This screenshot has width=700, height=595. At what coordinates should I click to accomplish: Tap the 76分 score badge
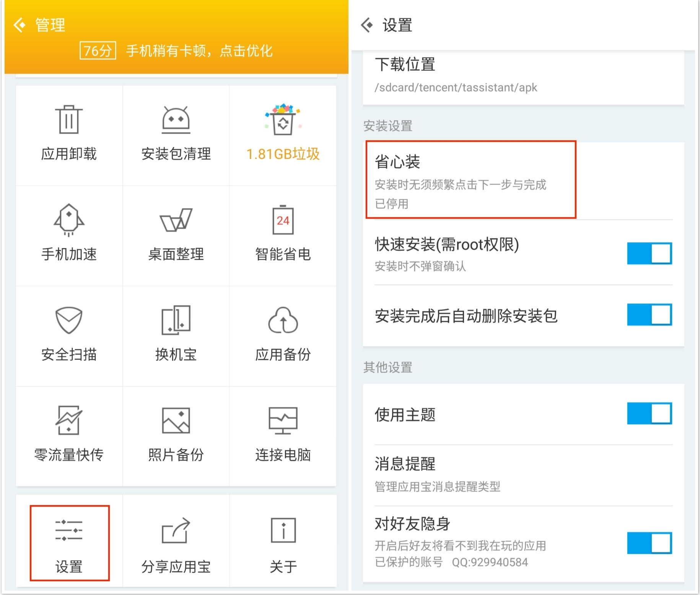[x=98, y=50]
